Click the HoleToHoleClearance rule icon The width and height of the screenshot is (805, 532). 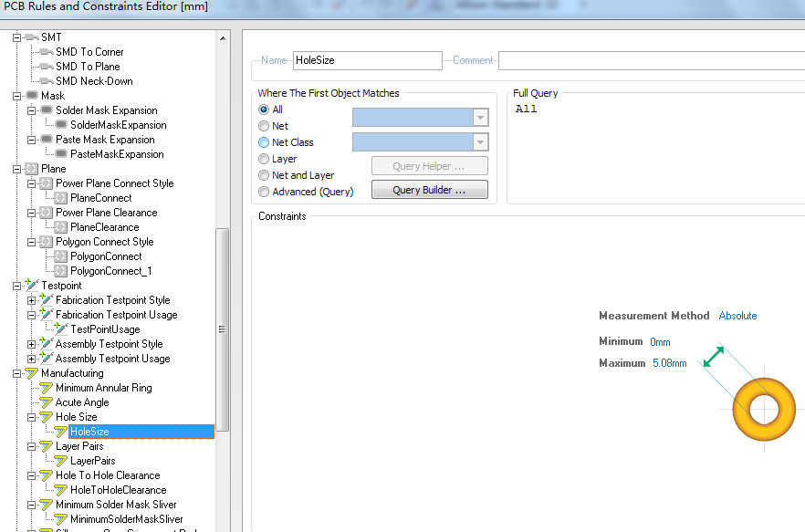[x=61, y=490]
